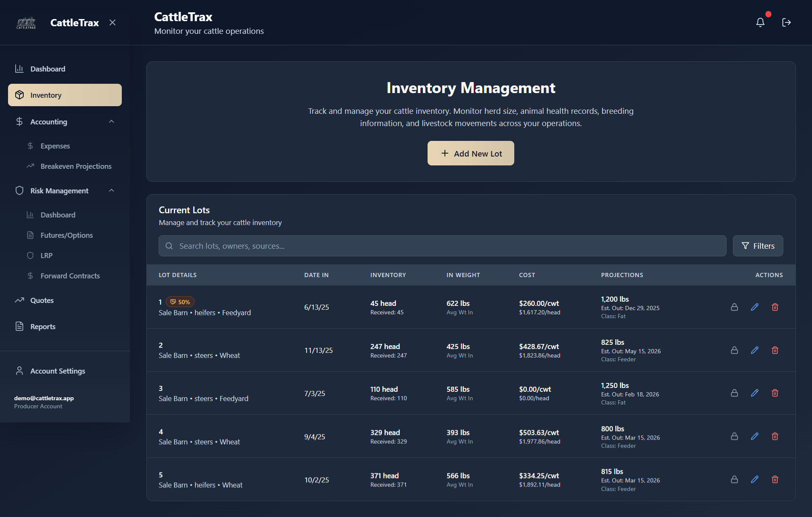
Task: Select Inventory in the sidebar
Action: coord(65,95)
